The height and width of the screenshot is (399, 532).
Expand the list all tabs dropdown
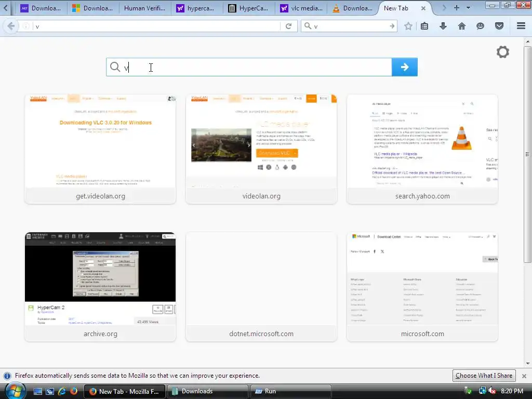point(469,8)
